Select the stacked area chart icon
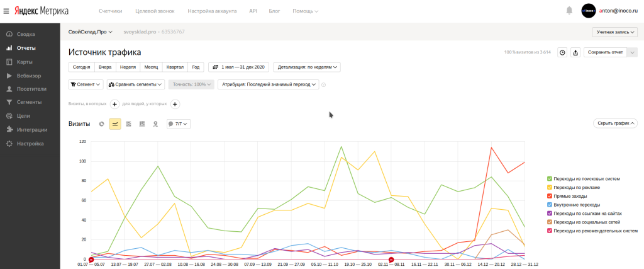 click(129, 124)
